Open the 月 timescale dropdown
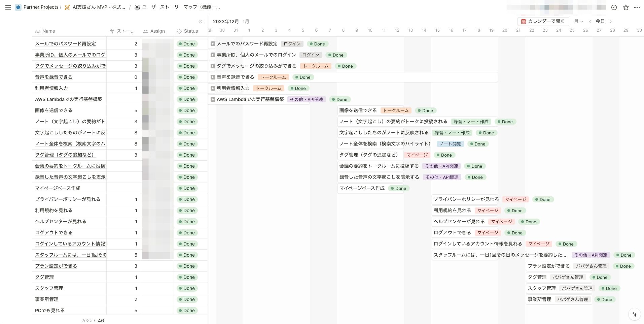 (578, 21)
